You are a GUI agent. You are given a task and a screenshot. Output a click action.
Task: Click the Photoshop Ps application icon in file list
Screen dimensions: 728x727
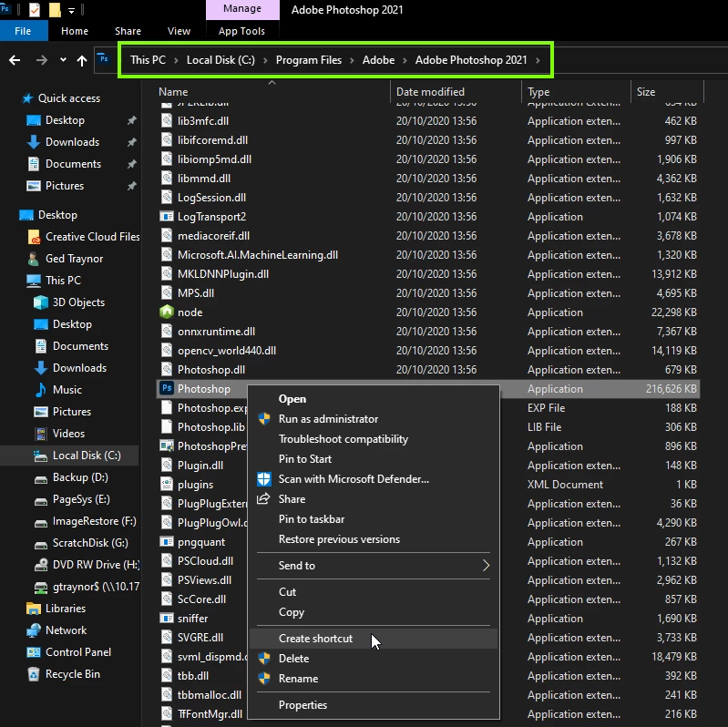pyautogui.click(x=167, y=388)
